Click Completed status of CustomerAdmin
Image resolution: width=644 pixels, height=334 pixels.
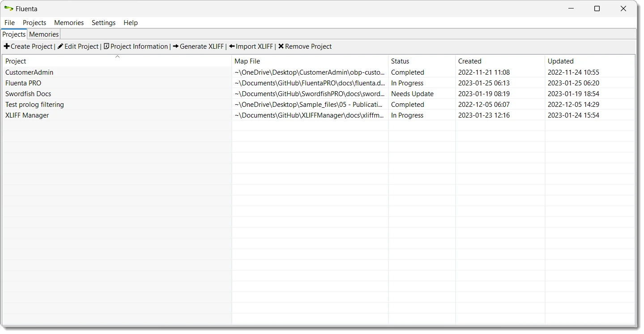[x=407, y=72]
